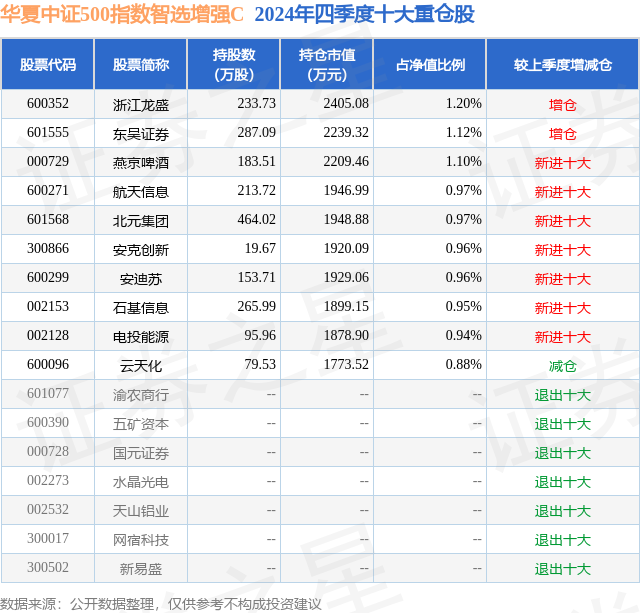
Task: Click the 持股数(万股) column header
Action: tap(234, 64)
